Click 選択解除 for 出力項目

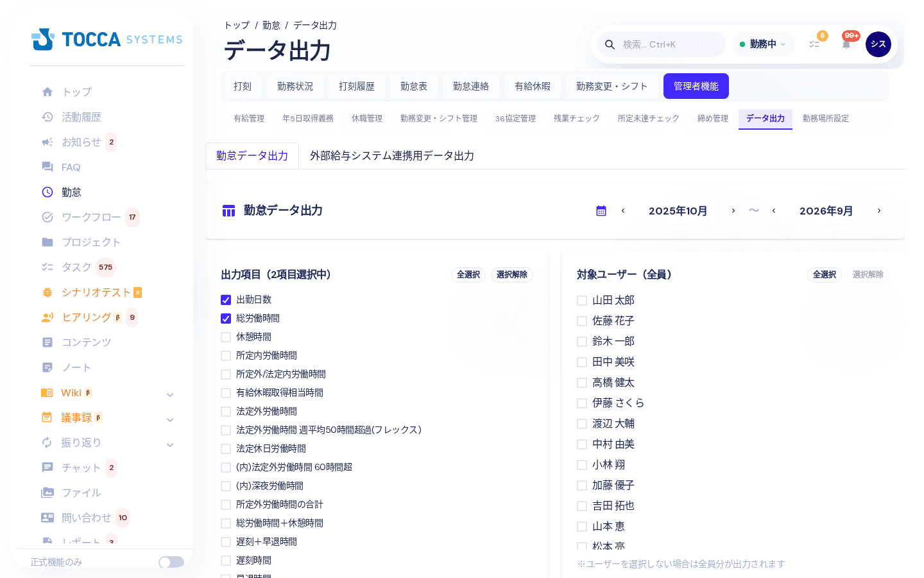pos(512,275)
